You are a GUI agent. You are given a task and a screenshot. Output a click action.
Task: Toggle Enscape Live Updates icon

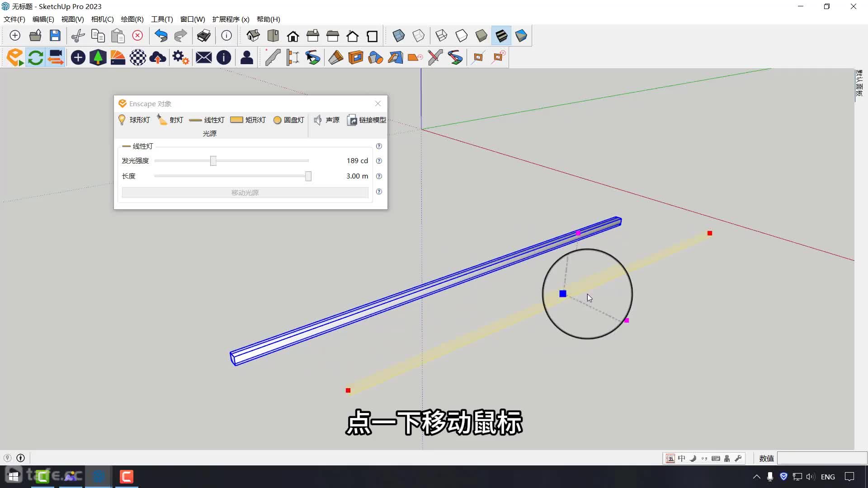click(35, 58)
